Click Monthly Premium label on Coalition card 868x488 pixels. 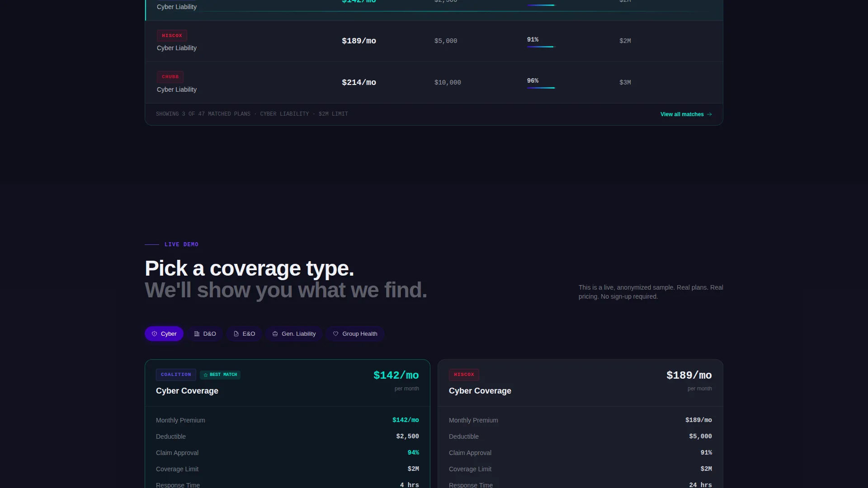coord(180,420)
